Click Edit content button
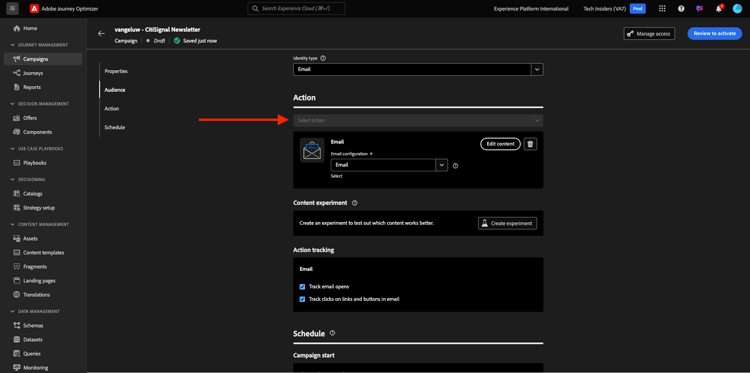The height and width of the screenshot is (373, 750). 500,144
